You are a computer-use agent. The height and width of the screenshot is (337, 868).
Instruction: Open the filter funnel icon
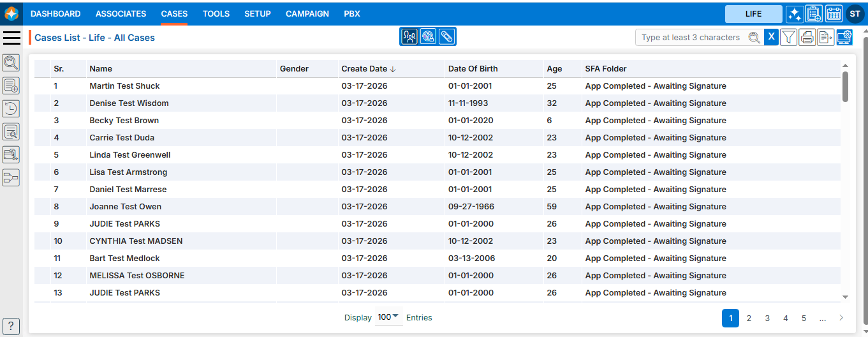(789, 38)
